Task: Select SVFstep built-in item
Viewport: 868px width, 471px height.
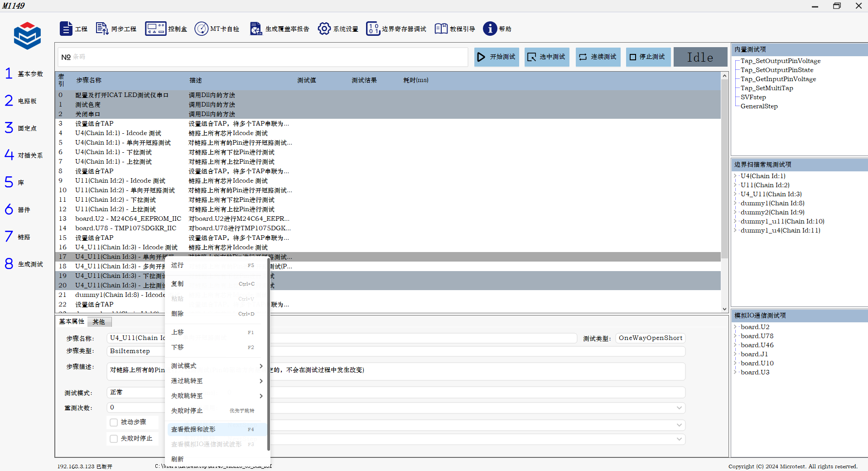Action: coord(753,97)
